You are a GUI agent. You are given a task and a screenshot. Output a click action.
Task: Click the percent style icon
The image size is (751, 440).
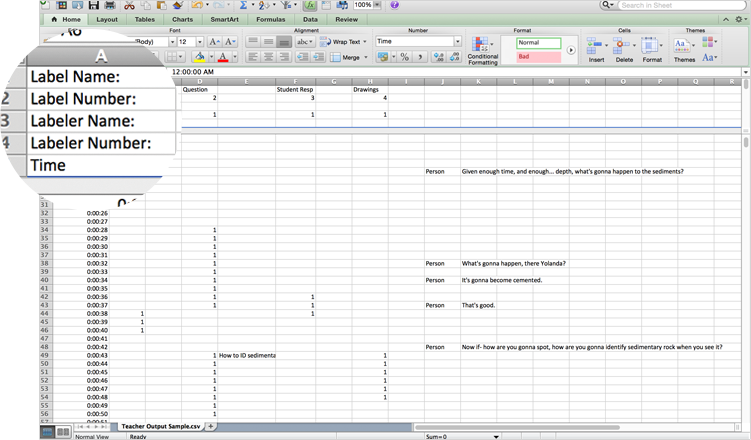[404, 57]
